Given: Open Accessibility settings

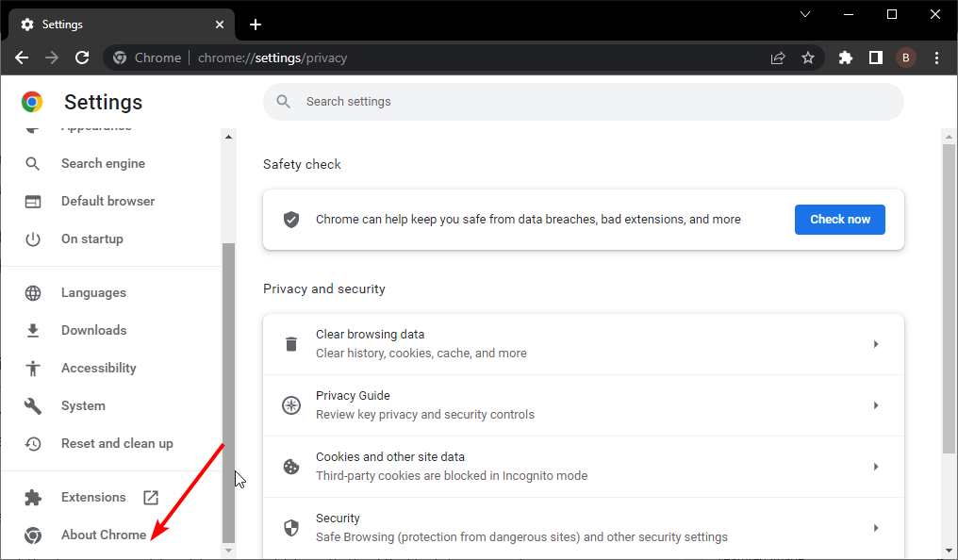Looking at the screenshot, I should coord(99,369).
